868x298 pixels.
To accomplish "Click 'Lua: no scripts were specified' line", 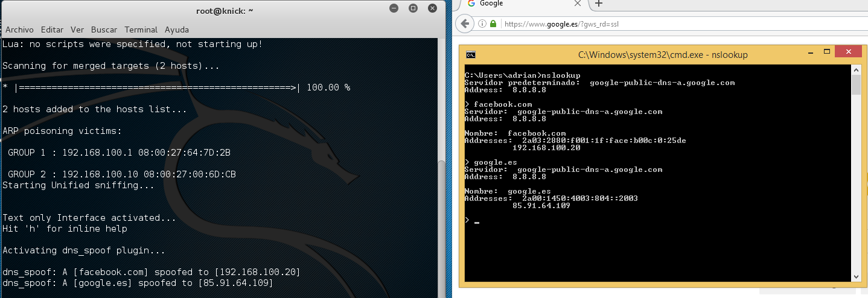I will 133,44.
